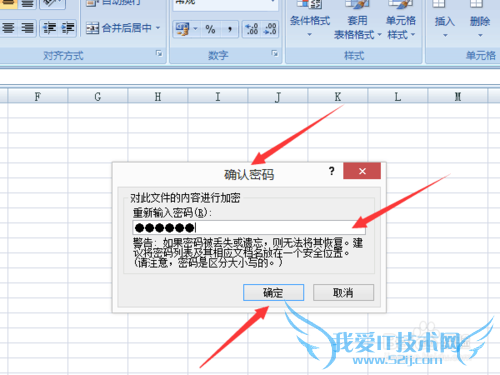The width and height of the screenshot is (500, 375).
Task: Click the accounting number format icon
Action: 182,29
